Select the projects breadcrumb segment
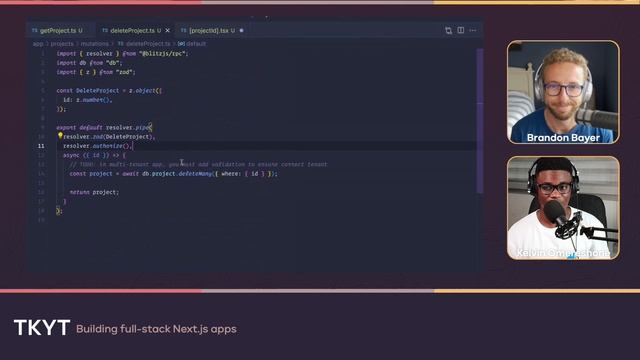The height and width of the screenshot is (360, 640). click(62, 44)
